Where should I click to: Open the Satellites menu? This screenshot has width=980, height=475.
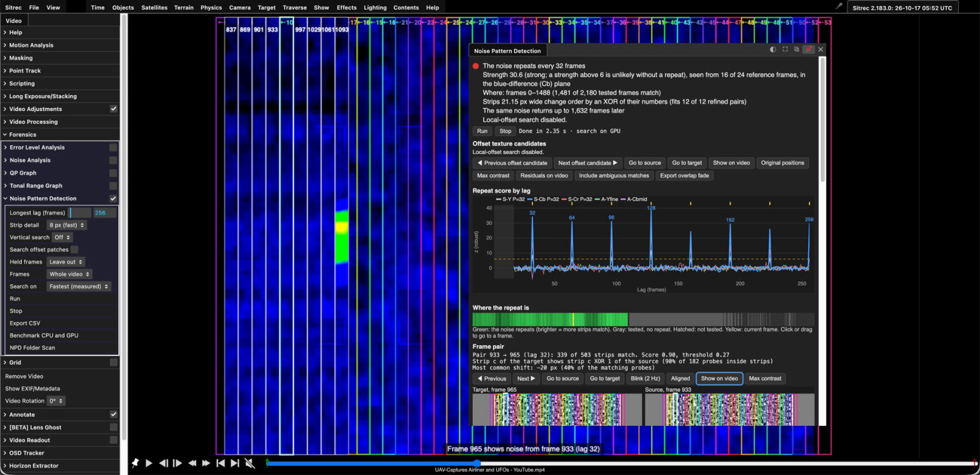[x=154, y=7]
